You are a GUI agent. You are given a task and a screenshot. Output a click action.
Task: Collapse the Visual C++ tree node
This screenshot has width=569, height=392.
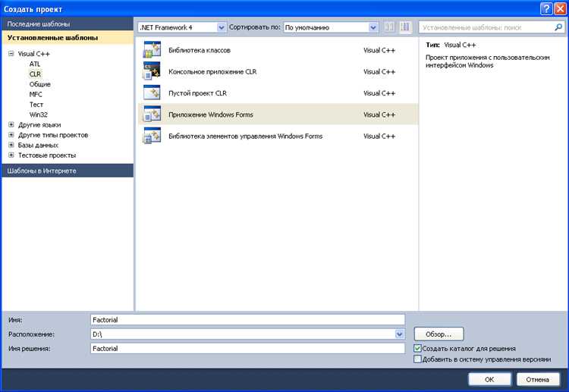(x=11, y=53)
